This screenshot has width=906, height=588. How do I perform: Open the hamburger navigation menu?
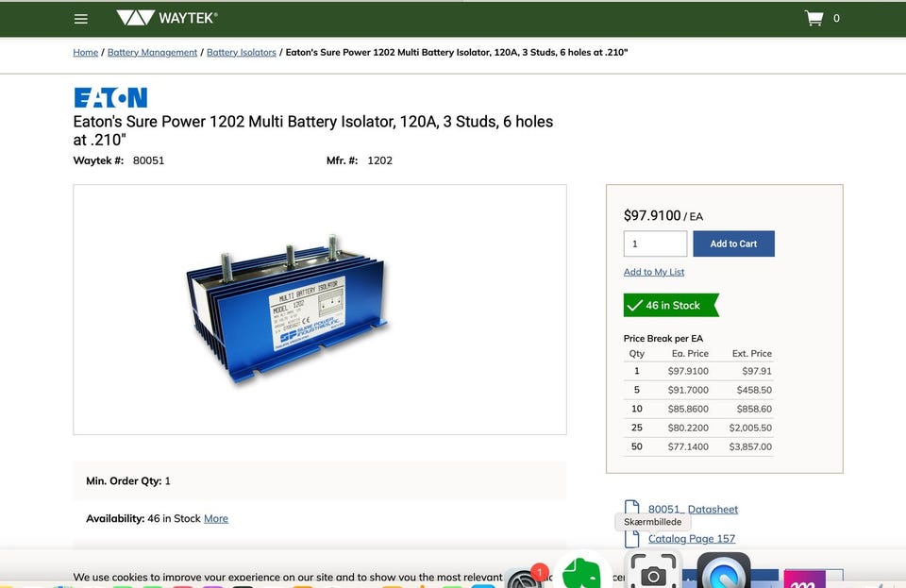81,19
